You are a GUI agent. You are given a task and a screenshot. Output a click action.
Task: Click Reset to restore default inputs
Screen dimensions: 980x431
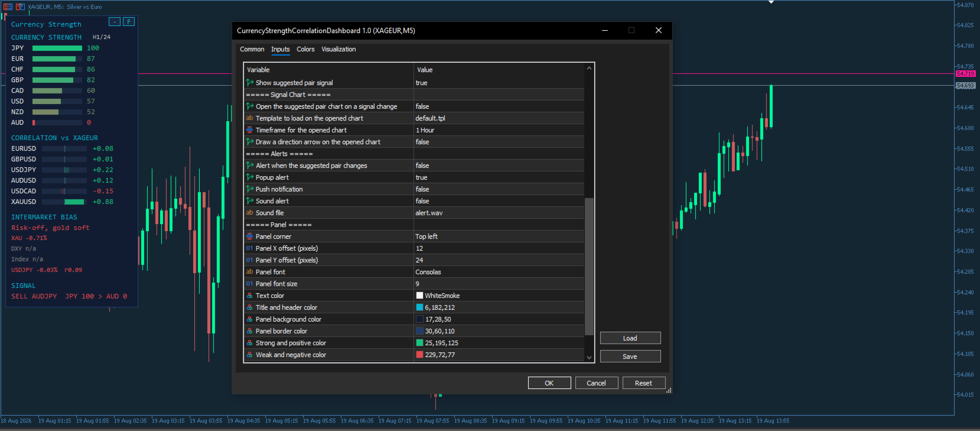(x=644, y=383)
